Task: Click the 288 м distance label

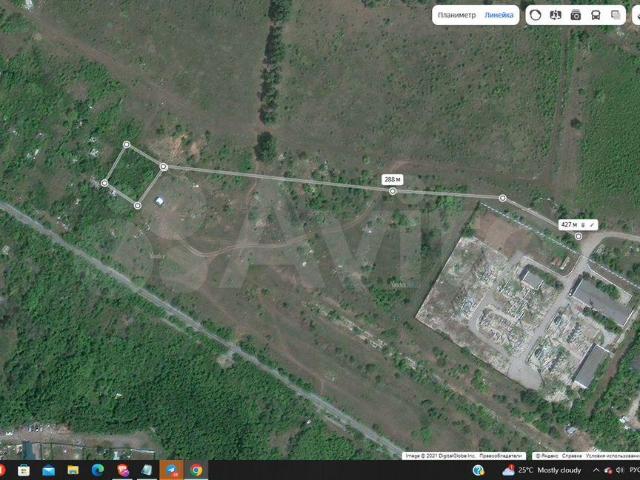Action: coord(392,180)
